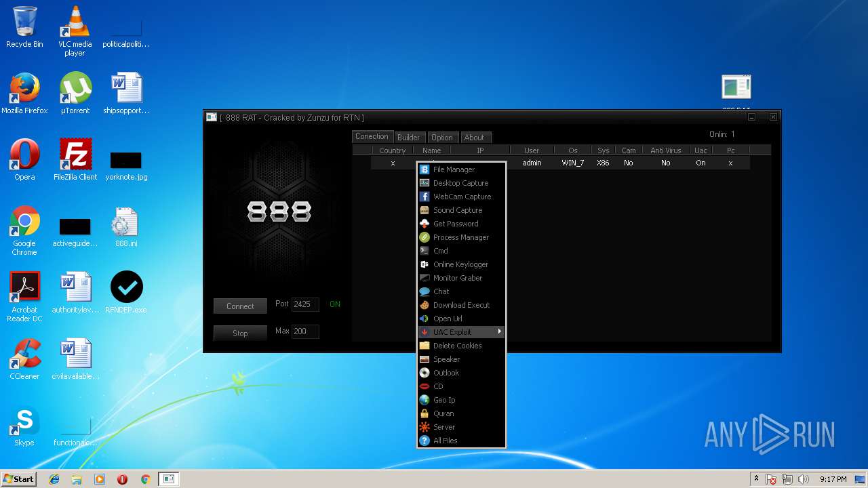The image size is (868, 488).
Task: Open the Action Center flag tray icon
Action: point(771,479)
